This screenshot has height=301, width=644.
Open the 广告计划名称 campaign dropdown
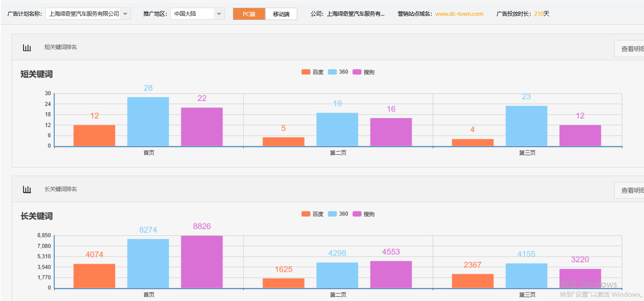pos(88,13)
